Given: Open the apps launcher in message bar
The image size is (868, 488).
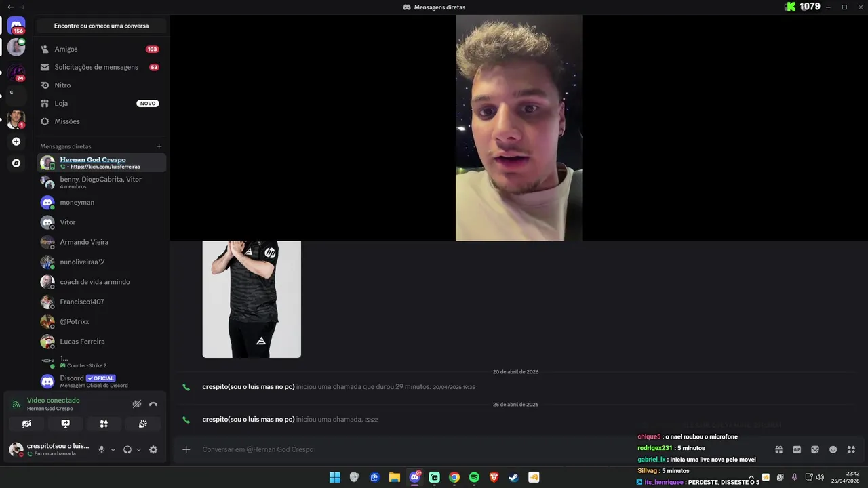Looking at the screenshot, I should (x=851, y=449).
